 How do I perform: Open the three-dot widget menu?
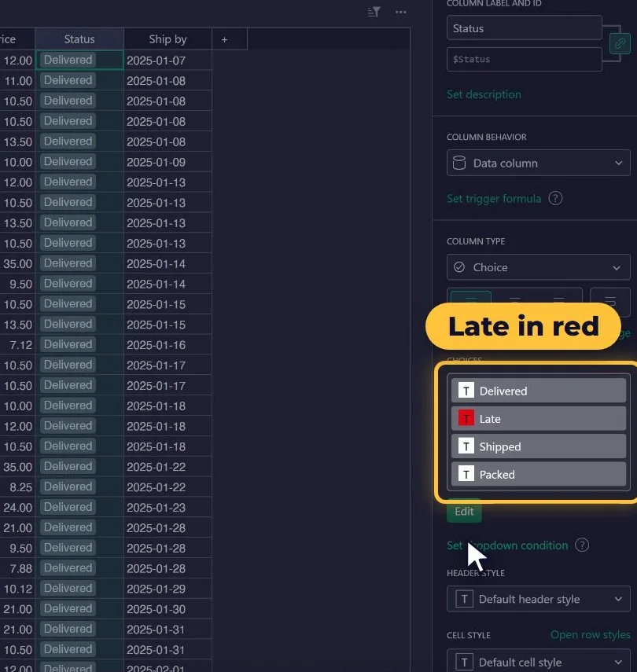point(400,12)
